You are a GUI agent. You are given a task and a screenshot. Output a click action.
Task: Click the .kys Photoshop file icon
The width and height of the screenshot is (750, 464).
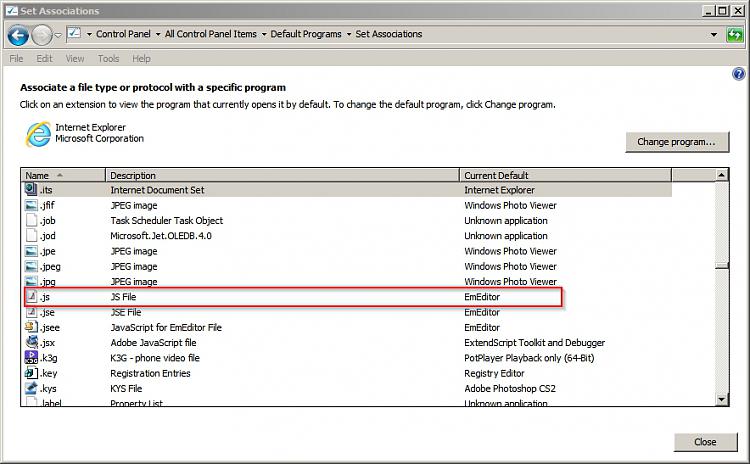click(x=31, y=388)
